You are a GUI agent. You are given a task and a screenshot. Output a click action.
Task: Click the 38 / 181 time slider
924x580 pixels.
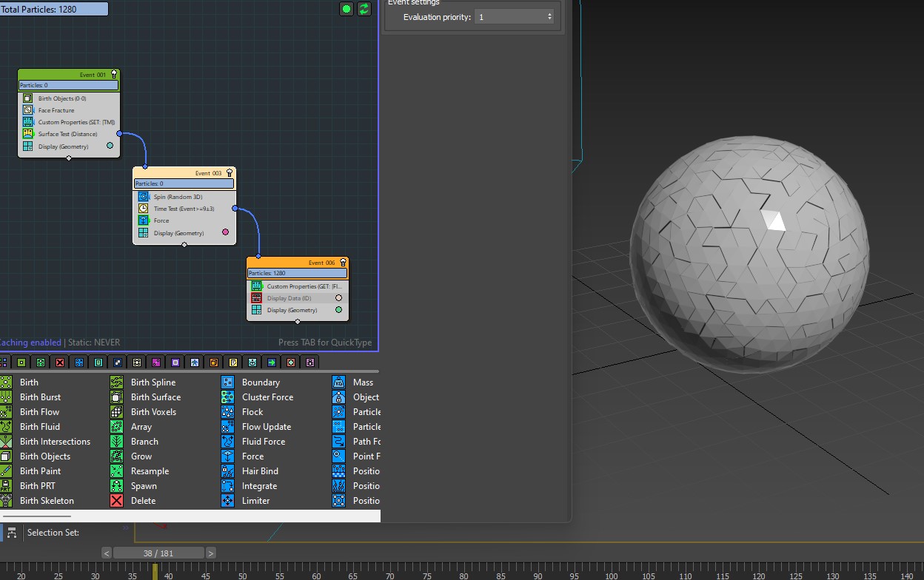point(158,553)
